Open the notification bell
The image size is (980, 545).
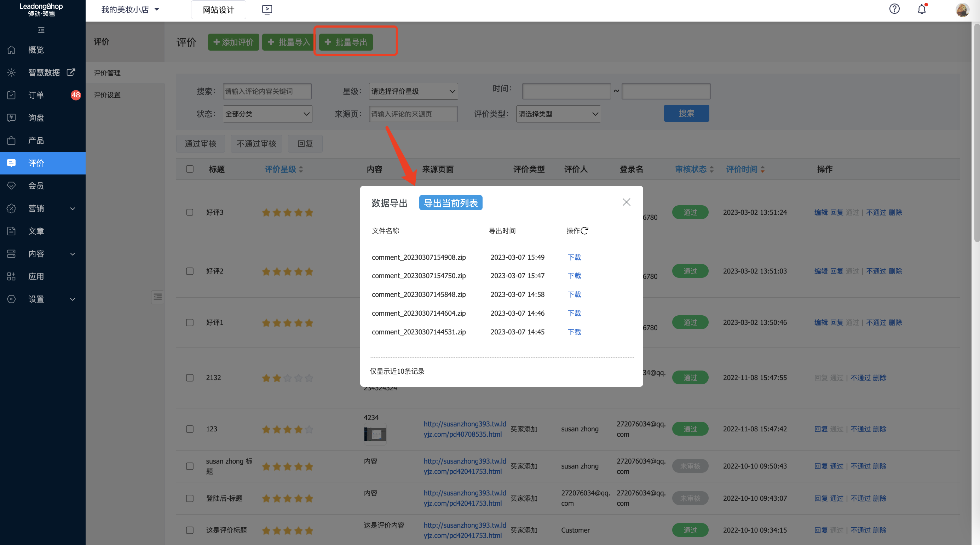click(921, 9)
